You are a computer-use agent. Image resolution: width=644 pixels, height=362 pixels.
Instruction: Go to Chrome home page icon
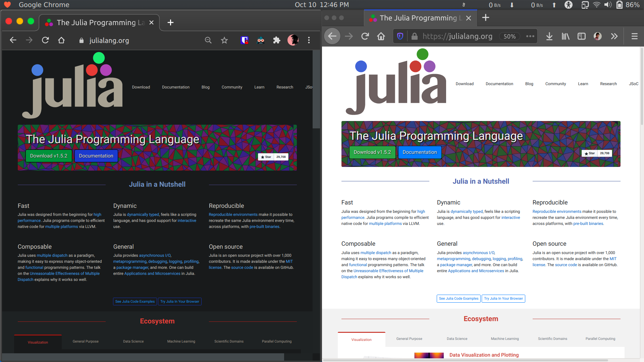61,40
